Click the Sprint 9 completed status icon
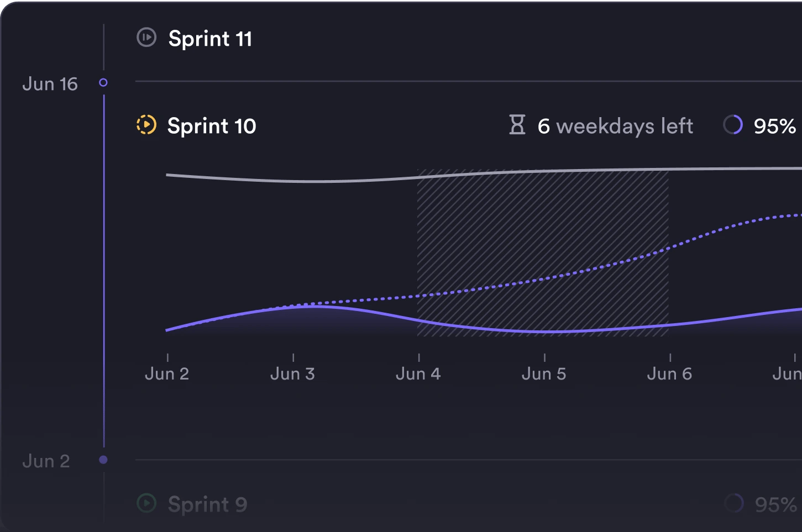Image resolution: width=802 pixels, height=532 pixels. 146,503
